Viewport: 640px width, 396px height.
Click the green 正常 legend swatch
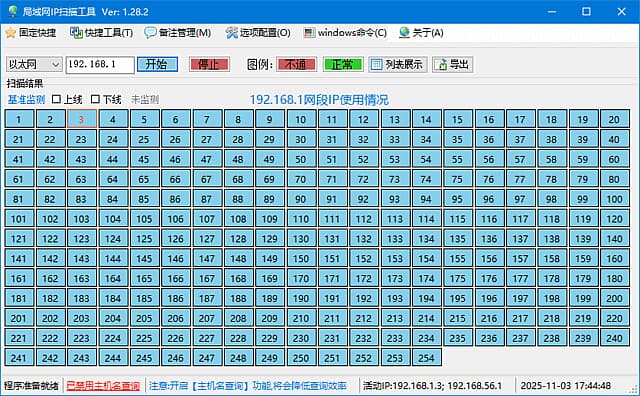343,65
